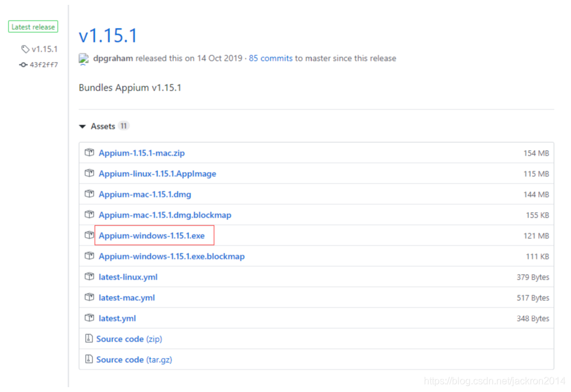Open the v1.15.1 tag link in sidebar

[x=44, y=49]
